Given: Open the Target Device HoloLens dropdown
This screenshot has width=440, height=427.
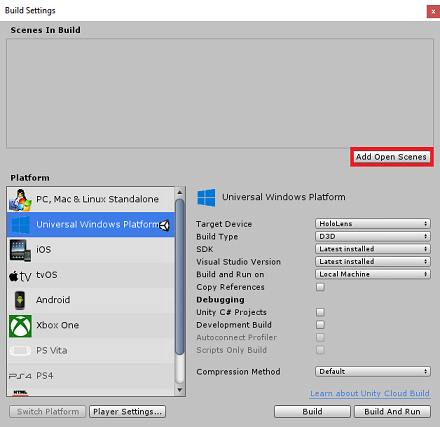Looking at the screenshot, I should (x=373, y=224).
